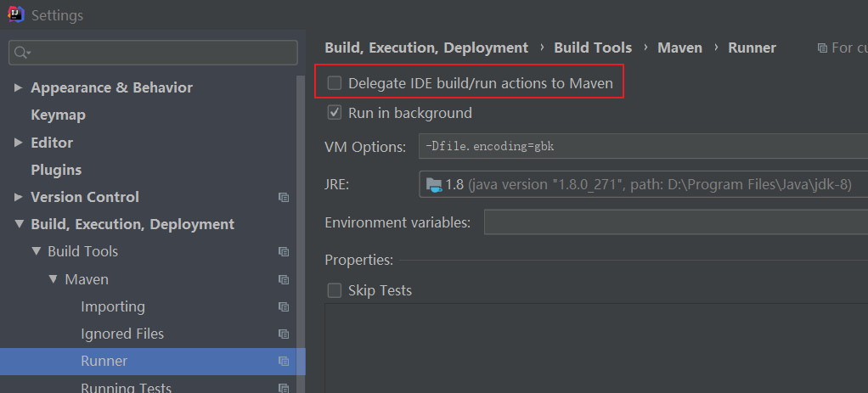Click the project-level icon beside Version Control

pos(284,197)
